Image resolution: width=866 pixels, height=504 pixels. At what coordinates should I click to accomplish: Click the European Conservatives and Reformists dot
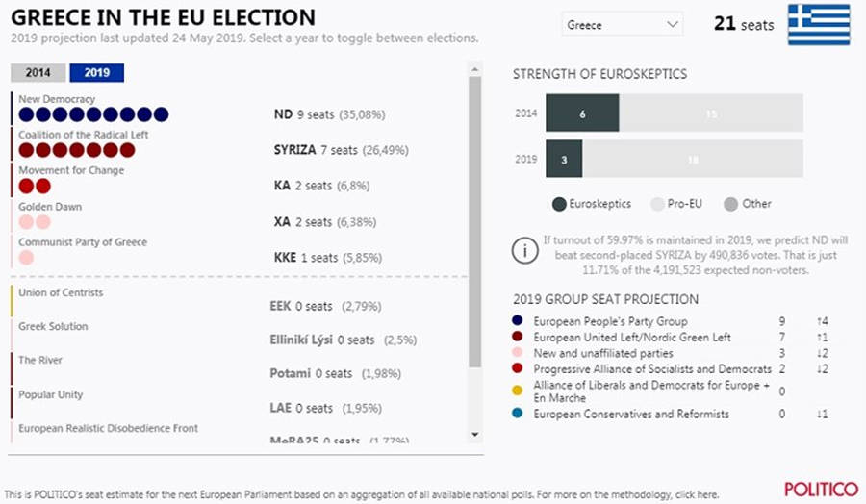pos(519,415)
